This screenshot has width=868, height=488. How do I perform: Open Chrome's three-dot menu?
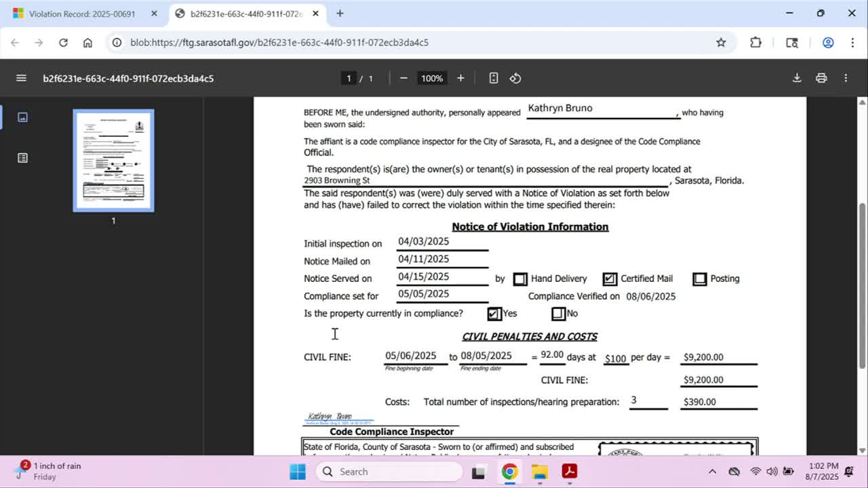(852, 42)
